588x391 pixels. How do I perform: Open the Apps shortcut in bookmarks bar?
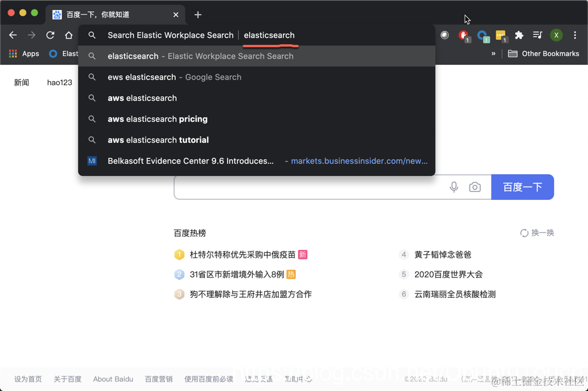click(24, 54)
